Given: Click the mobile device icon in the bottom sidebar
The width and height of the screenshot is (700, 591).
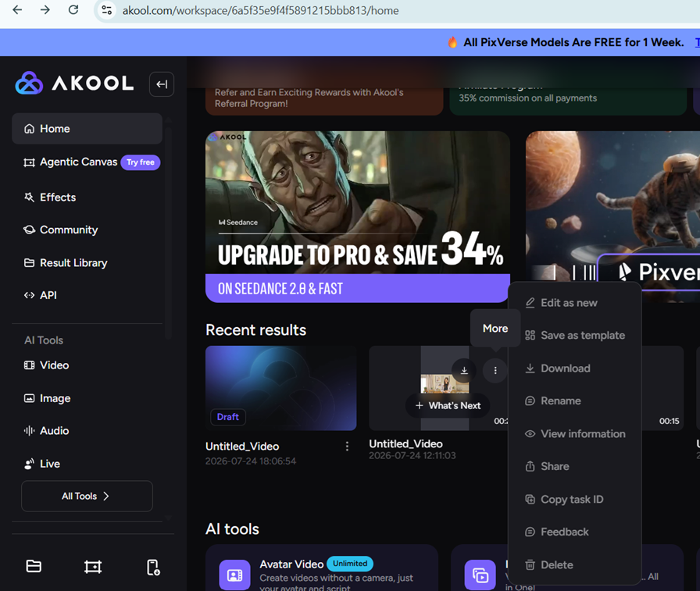Looking at the screenshot, I should point(153,567).
